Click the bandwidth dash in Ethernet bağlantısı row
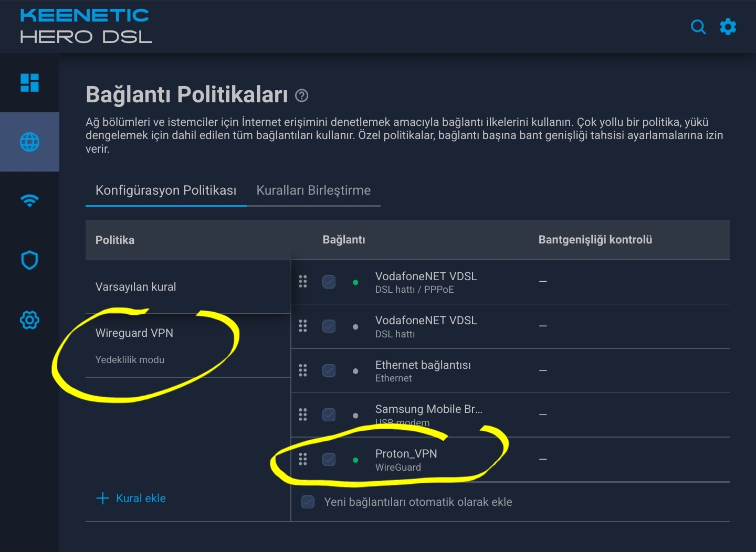756x552 pixels. (x=543, y=370)
